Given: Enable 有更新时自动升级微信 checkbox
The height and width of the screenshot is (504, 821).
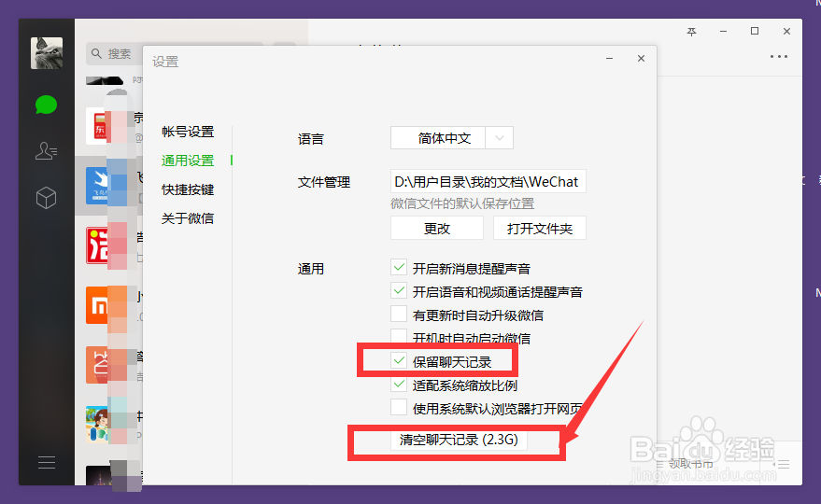Looking at the screenshot, I should coord(399,315).
